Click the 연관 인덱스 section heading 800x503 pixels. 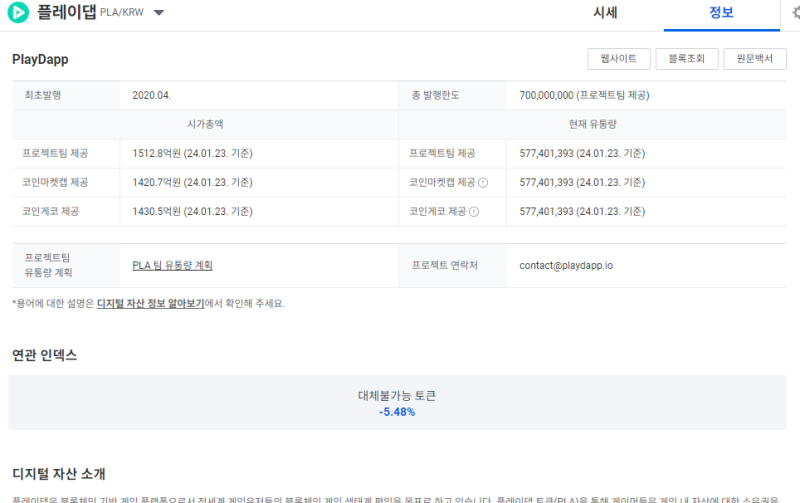click(44, 355)
